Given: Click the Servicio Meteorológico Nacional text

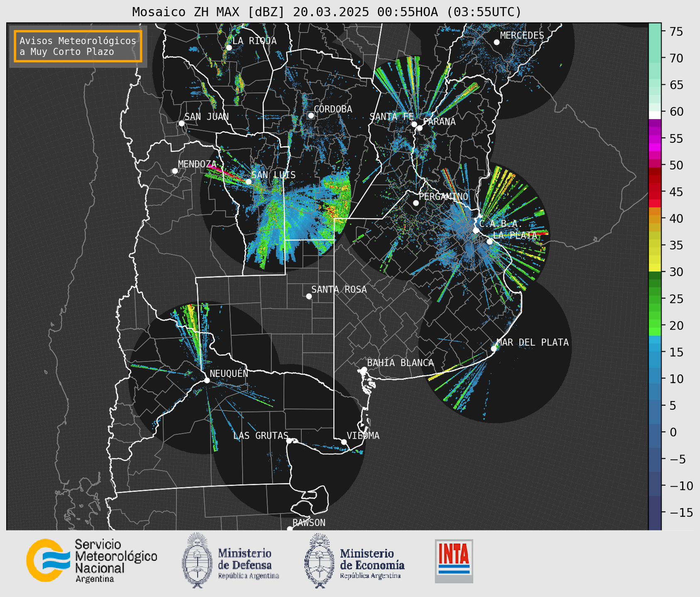Looking at the screenshot, I should [116, 560].
